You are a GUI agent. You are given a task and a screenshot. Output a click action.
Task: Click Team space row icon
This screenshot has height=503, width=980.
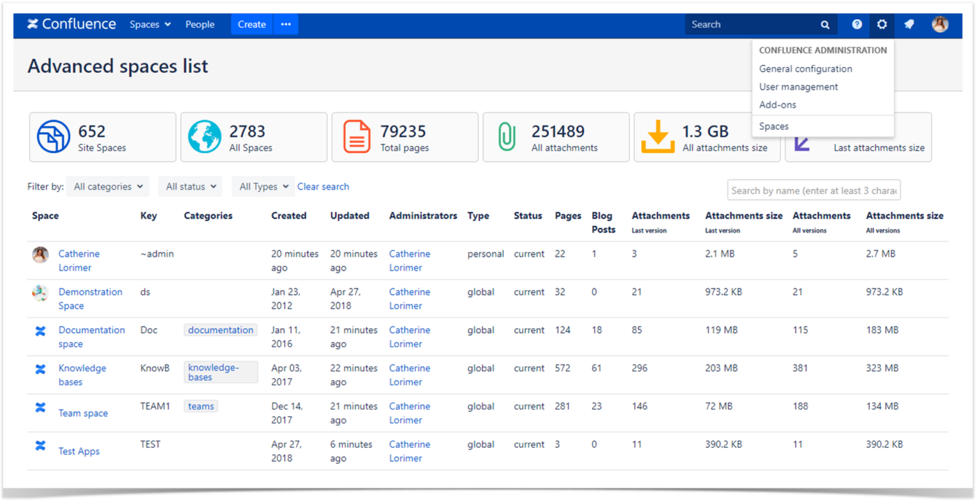point(40,407)
